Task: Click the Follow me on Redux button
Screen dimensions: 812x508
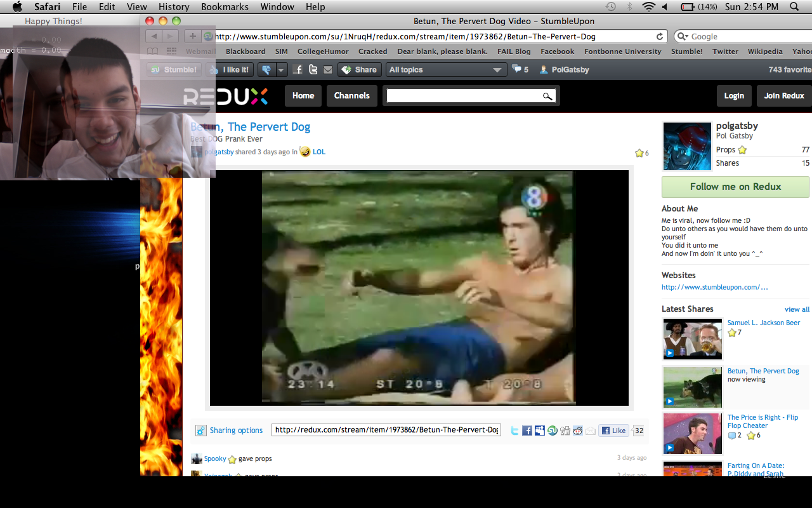Action: coord(735,187)
